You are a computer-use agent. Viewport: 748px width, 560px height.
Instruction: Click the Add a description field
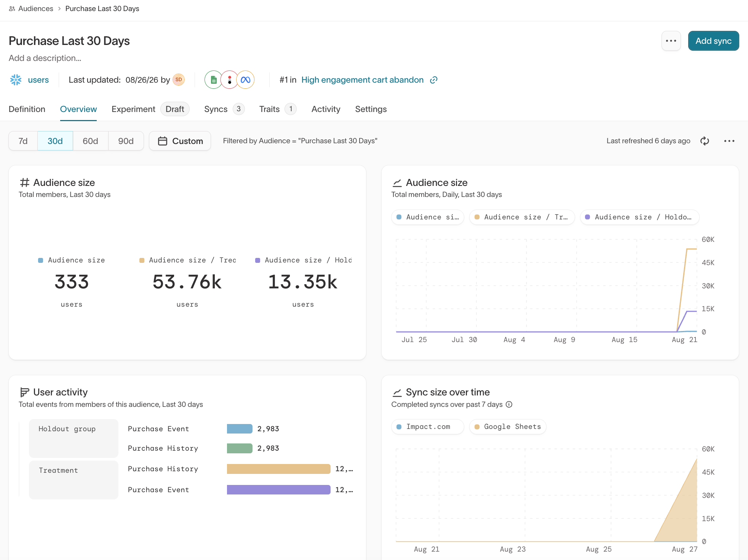[x=45, y=58]
